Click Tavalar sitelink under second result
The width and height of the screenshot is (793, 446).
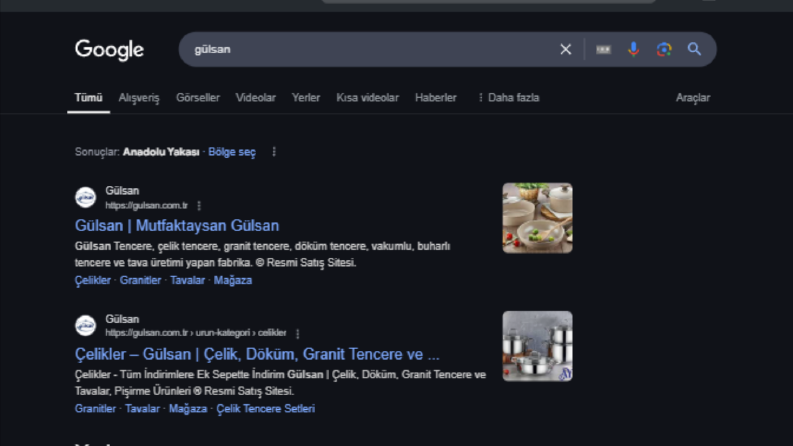[x=142, y=409]
